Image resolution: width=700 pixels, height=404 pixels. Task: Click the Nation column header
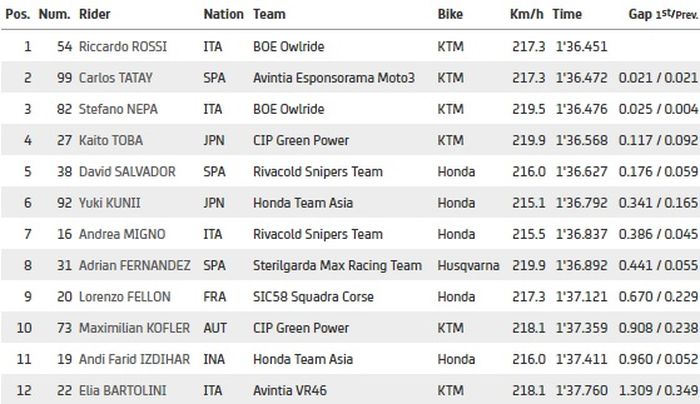click(x=223, y=15)
